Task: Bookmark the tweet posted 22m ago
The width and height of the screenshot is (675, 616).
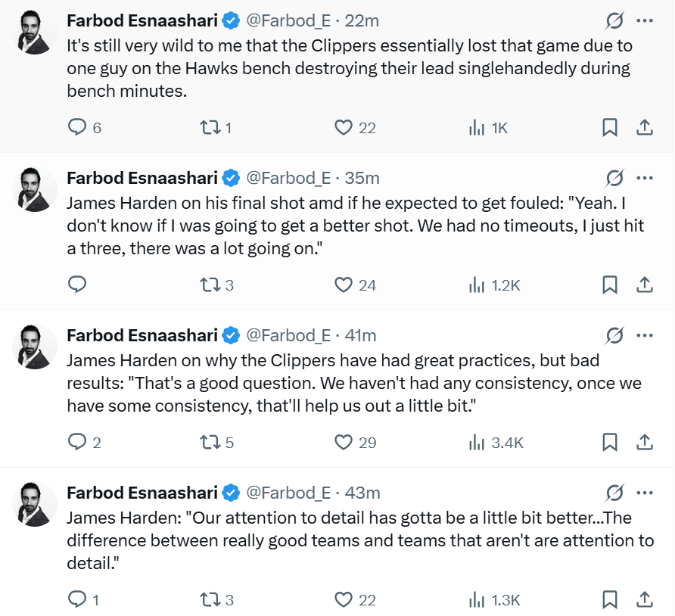Action: 610,128
